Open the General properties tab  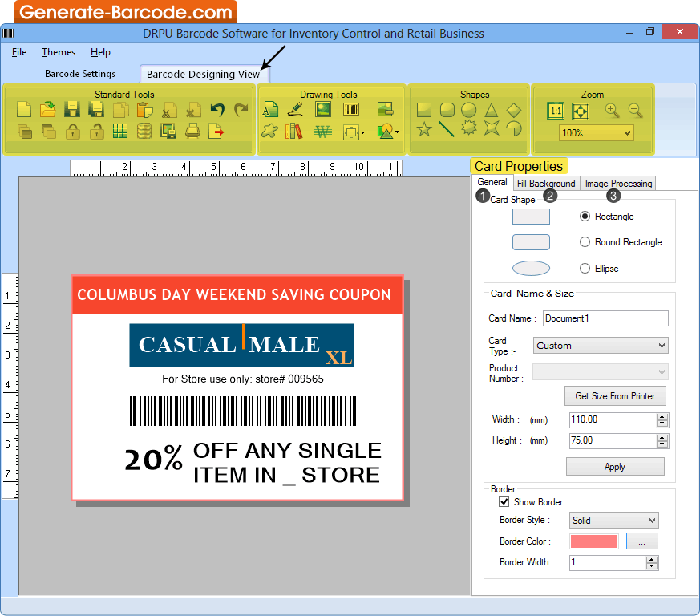[492, 182]
